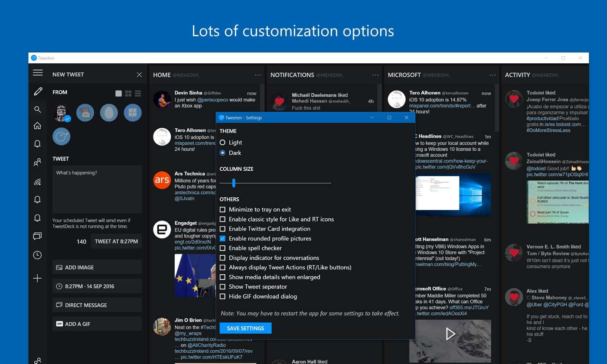Click the SAVE SETTINGS button

pyautogui.click(x=245, y=328)
